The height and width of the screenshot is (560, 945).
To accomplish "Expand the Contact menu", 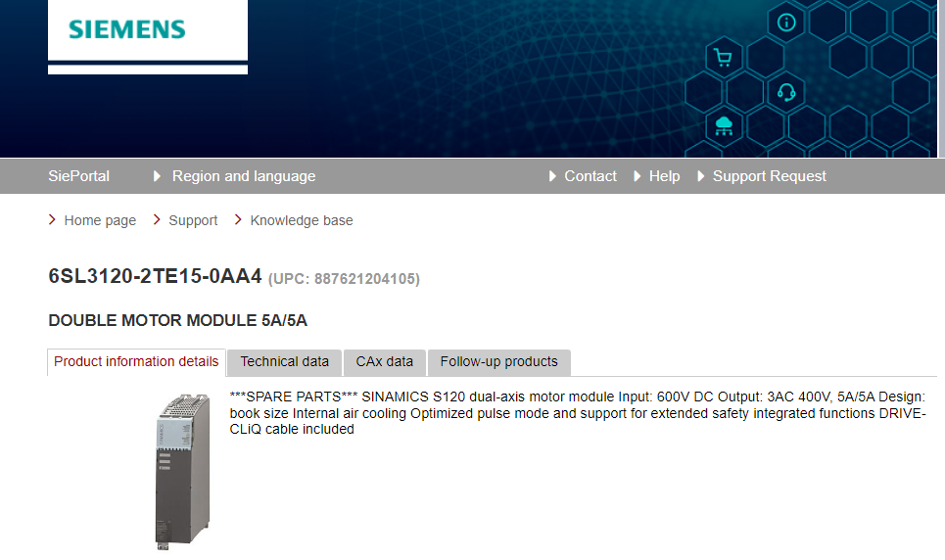I will pyautogui.click(x=590, y=176).
